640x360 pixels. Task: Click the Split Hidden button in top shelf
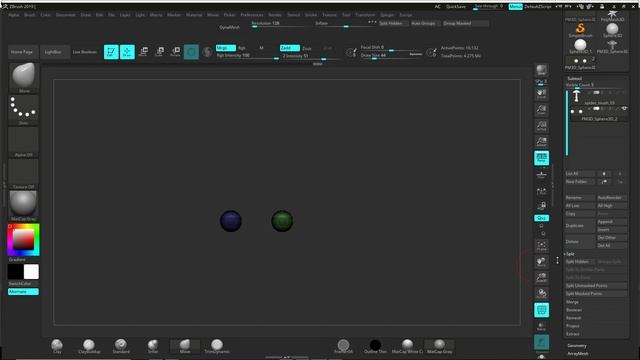point(392,24)
